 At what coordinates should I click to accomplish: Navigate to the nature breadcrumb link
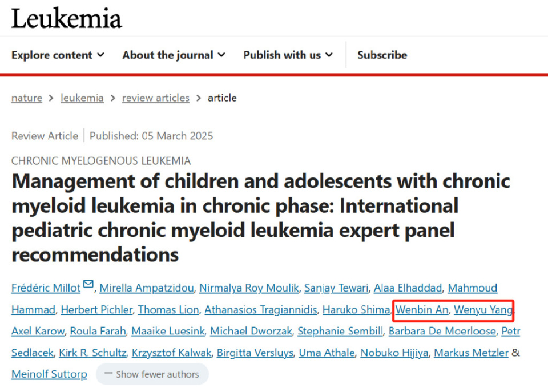tap(27, 98)
